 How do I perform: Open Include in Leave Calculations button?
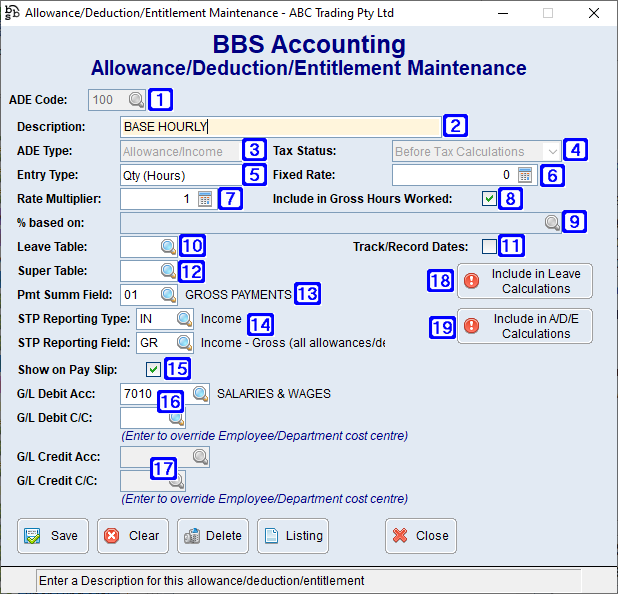click(525, 281)
